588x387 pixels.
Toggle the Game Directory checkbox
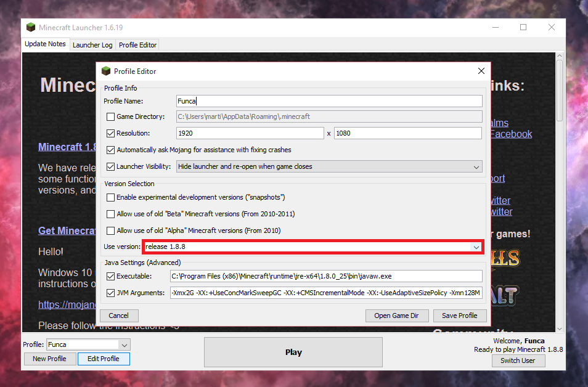click(110, 116)
